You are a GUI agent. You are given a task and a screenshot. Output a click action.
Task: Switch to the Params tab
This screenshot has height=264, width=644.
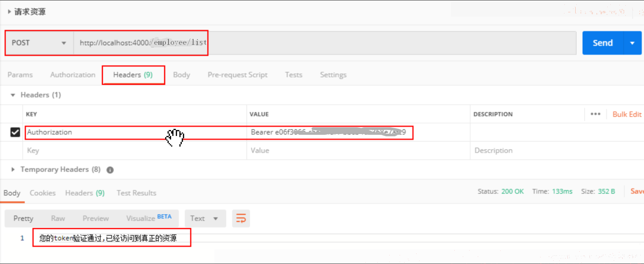tap(20, 75)
